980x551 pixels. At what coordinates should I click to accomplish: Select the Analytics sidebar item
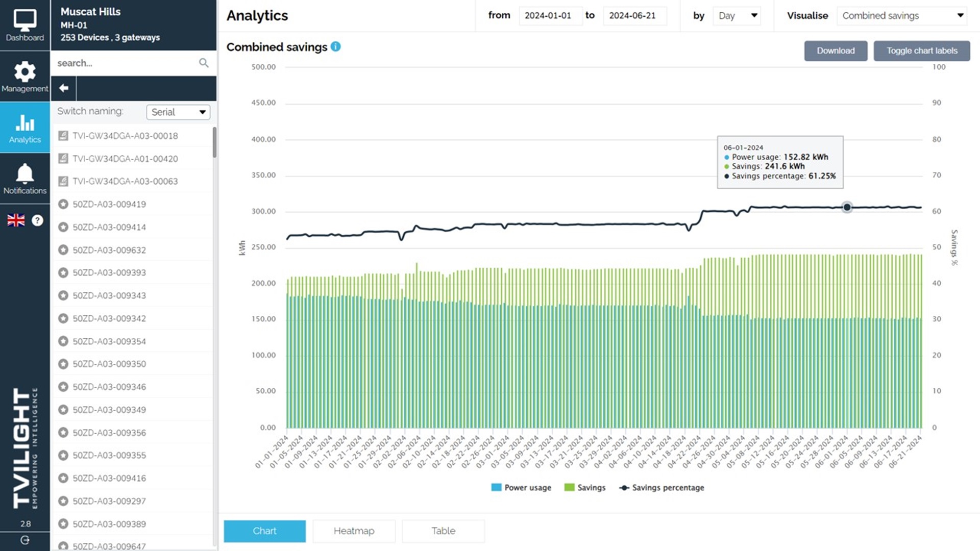(24, 128)
